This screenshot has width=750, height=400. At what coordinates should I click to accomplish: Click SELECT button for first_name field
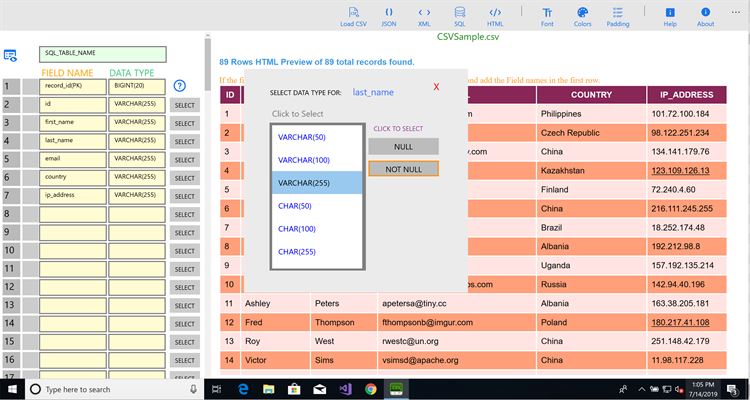pyautogui.click(x=185, y=123)
